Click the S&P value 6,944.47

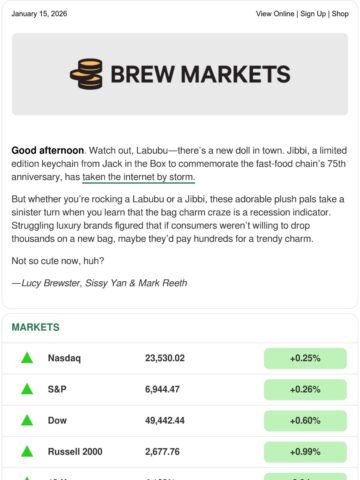tap(162, 389)
